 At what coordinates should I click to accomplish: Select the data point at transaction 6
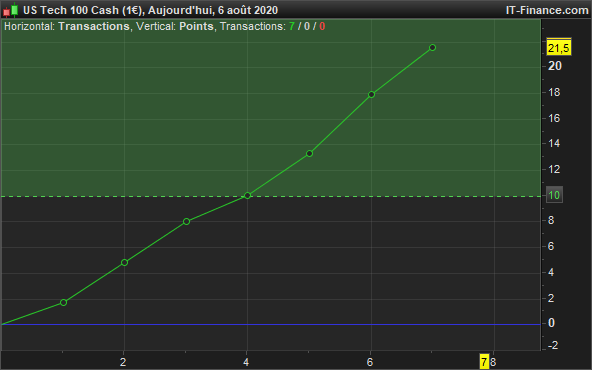371,94
